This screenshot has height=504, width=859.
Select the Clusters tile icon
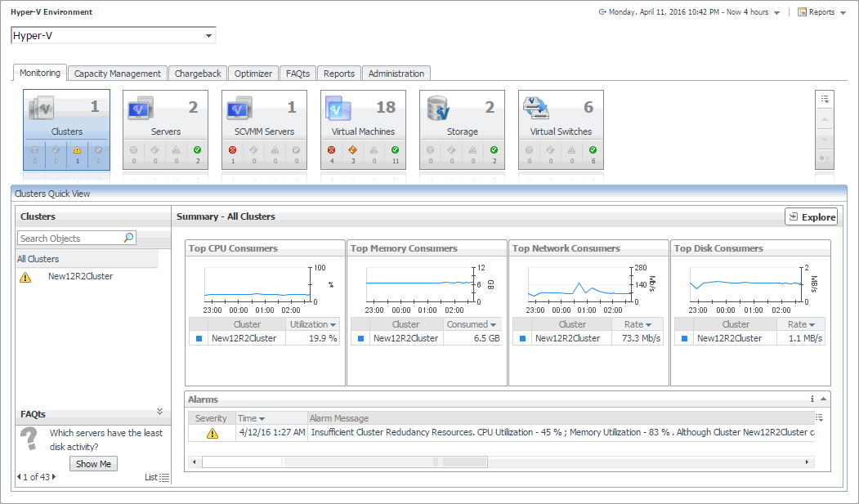point(43,108)
